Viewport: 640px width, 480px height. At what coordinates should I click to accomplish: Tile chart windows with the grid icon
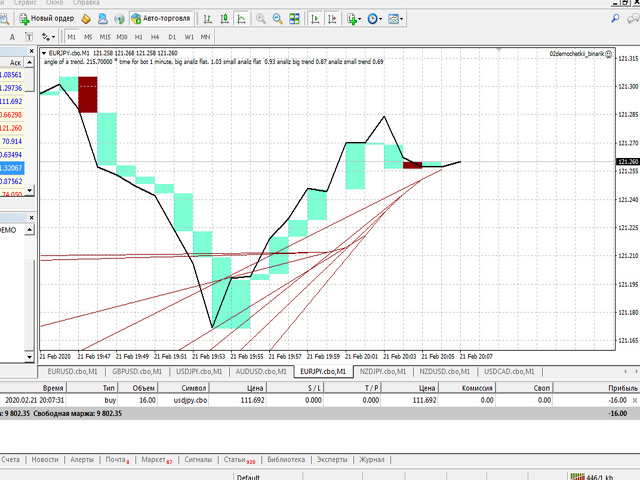click(294, 19)
